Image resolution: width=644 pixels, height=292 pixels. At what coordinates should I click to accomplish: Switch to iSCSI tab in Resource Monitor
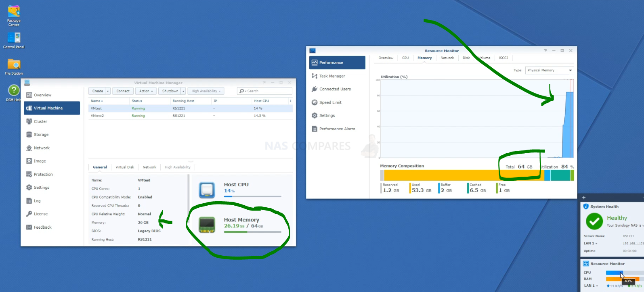pyautogui.click(x=503, y=58)
